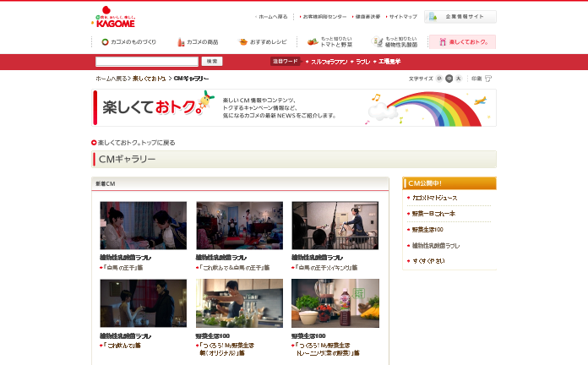The width and height of the screenshot is (588, 365).
Task: Select keyword スルフォラファン
Action: pyautogui.click(x=329, y=62)
